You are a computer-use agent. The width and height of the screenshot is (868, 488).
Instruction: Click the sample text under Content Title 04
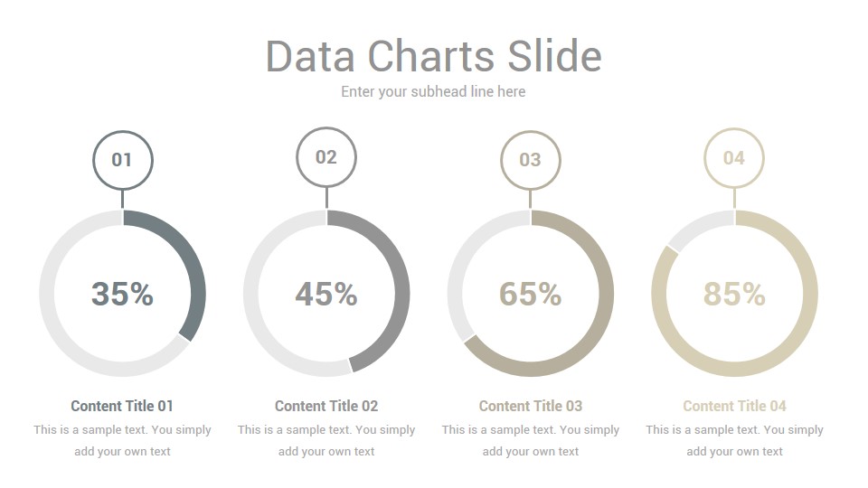(734, 440)
